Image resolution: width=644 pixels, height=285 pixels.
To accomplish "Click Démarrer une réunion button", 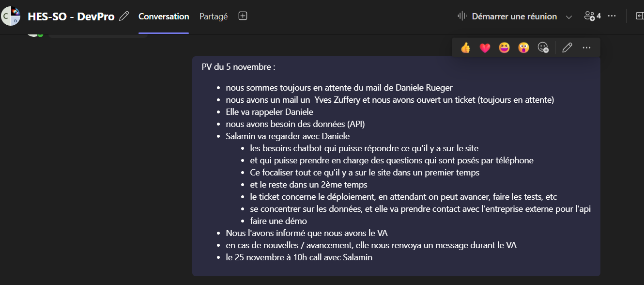I will (x=514, y=16).
